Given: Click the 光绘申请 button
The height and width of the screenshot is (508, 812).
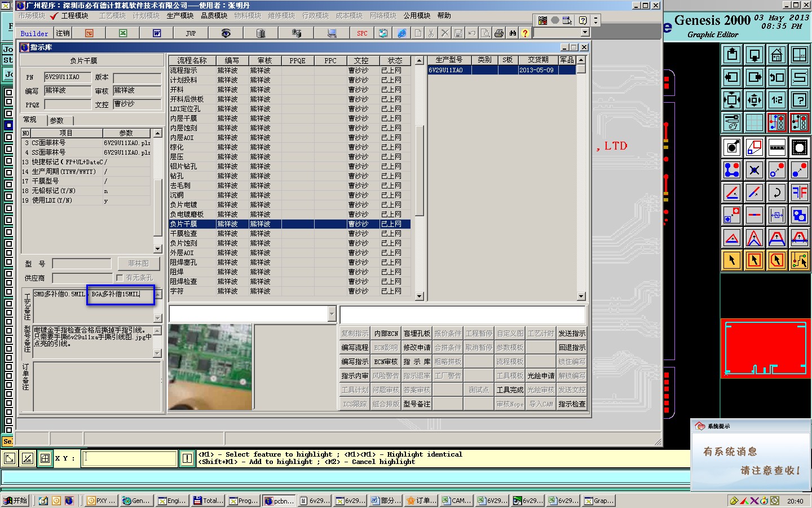Looking at the screenshot, I should coord(541,376).
